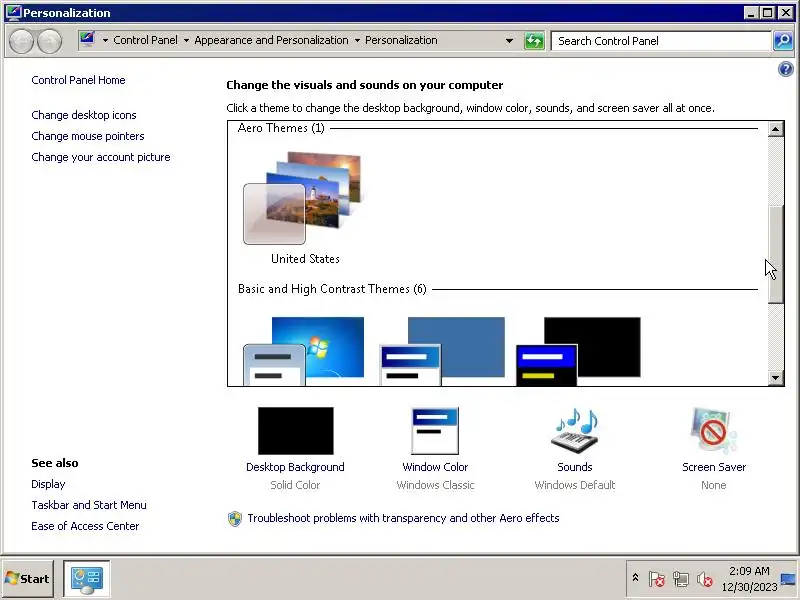The image size is (800, 600).
Task: Open Taskbar and Start Menu link
Action: coord(89,505)
